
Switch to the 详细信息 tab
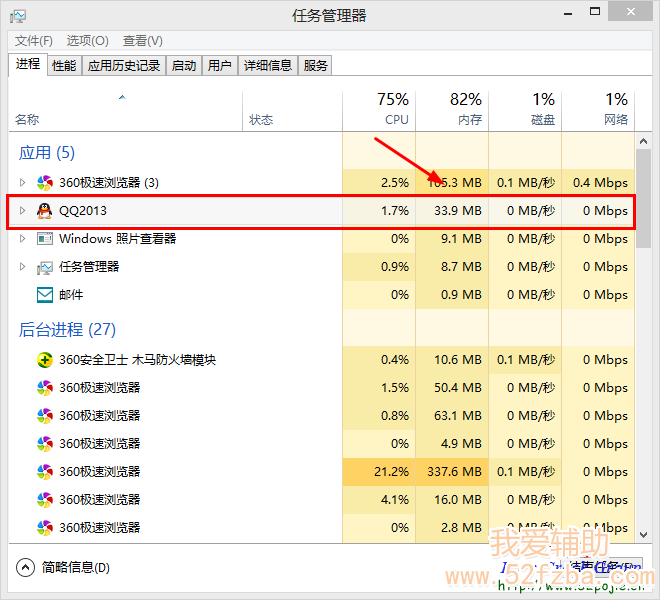tap(268, 66)
